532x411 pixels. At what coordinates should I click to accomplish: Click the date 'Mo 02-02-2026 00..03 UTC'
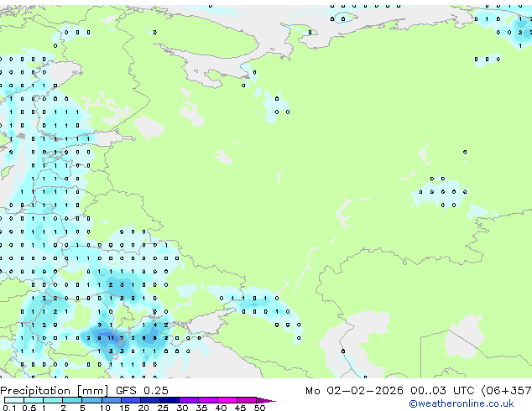tap(389, 391)
